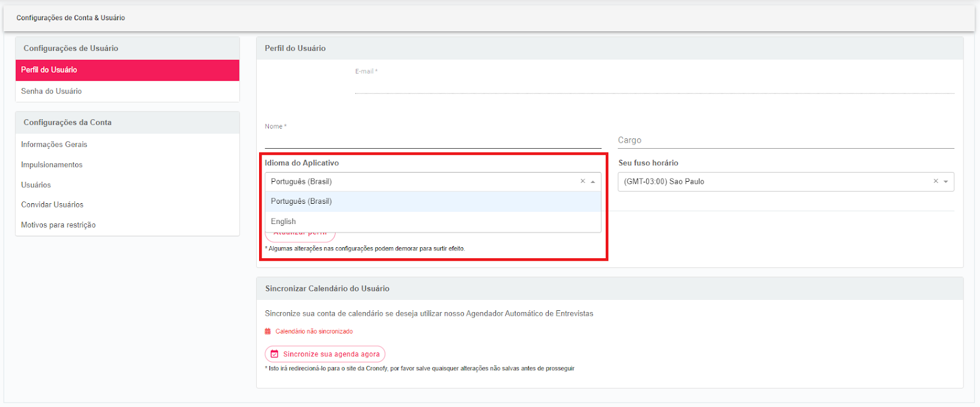Clear the selected Português (Brasil) language value
Viewport: 980px width, 407px height.
[582, 181]
